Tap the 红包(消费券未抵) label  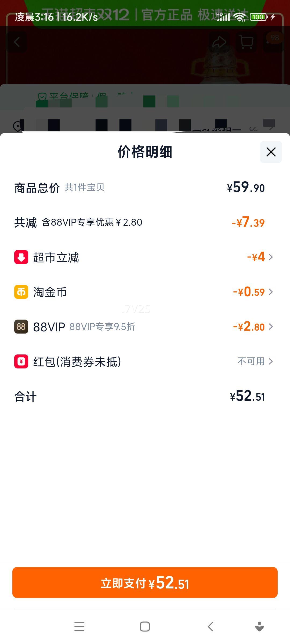click(x=77, y=362)
